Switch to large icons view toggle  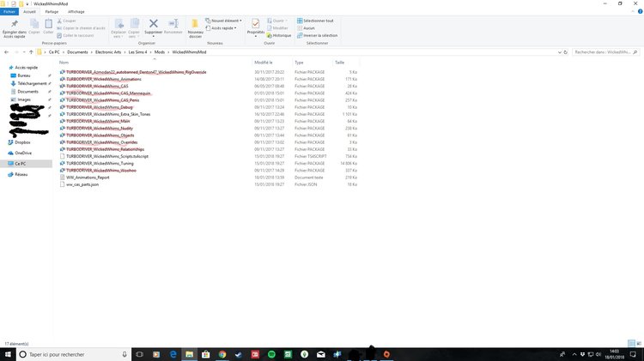[x=639, y=343]
